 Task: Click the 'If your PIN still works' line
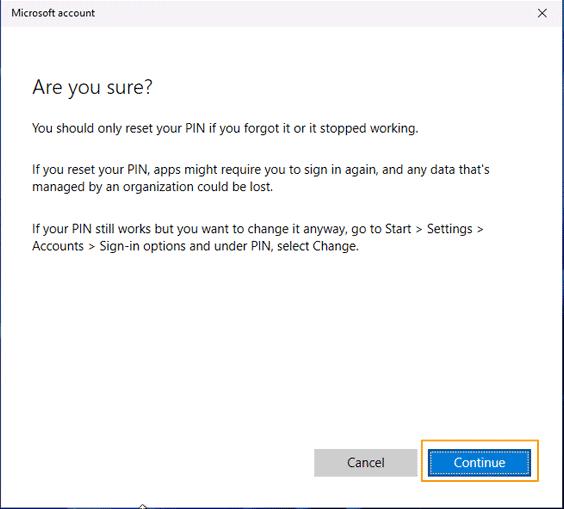click(258, 229)
